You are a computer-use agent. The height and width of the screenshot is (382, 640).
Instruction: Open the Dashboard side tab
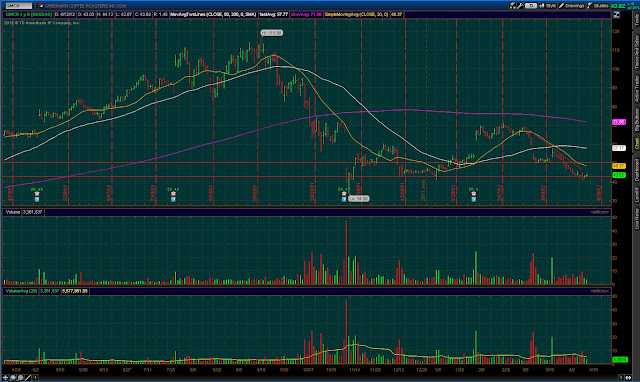(636, 170)
